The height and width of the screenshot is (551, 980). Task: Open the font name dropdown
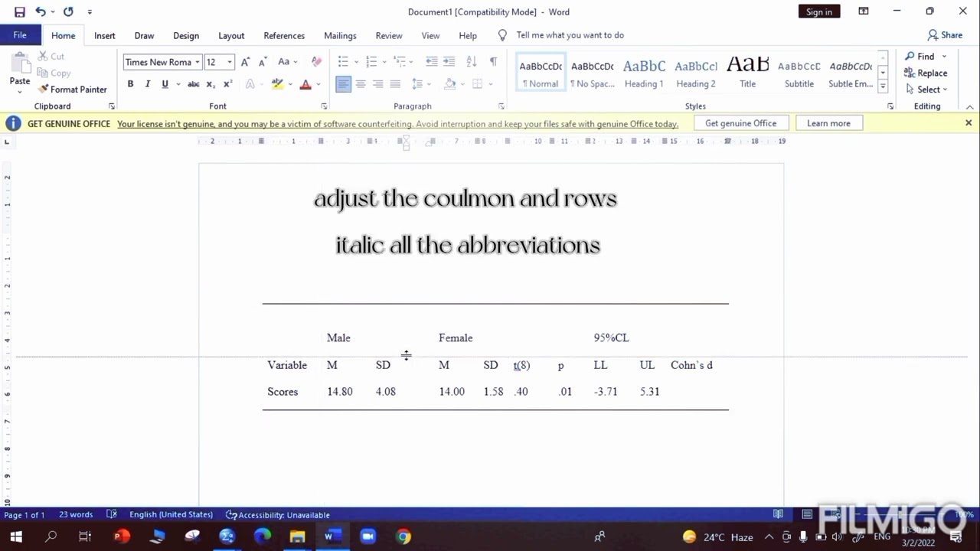[x=198, y=62]
